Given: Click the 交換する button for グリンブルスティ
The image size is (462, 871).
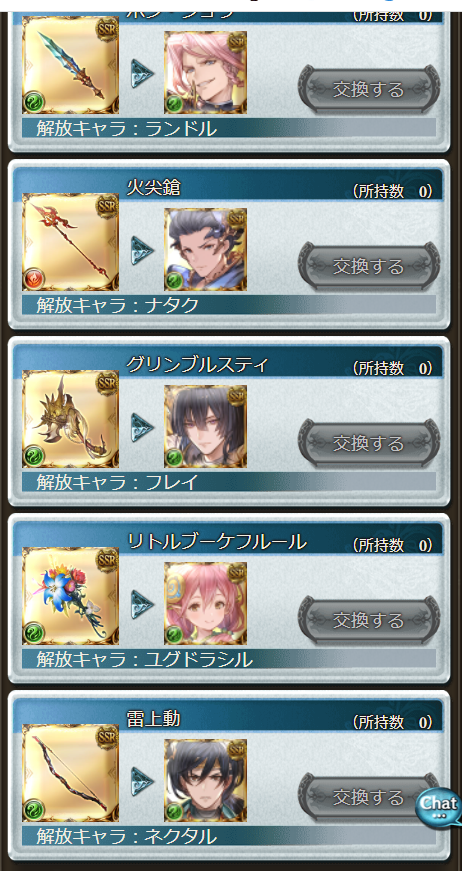Looking at the screenshot, I should coord(369,443).
